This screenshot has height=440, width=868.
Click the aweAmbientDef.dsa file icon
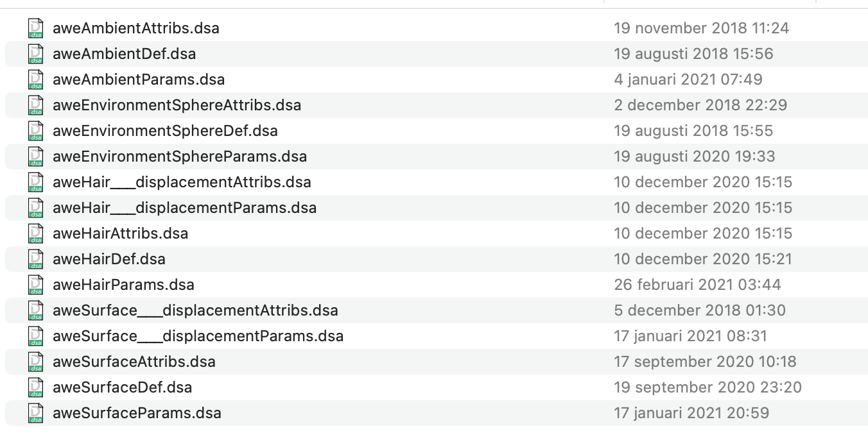click(x=36, y=54)
